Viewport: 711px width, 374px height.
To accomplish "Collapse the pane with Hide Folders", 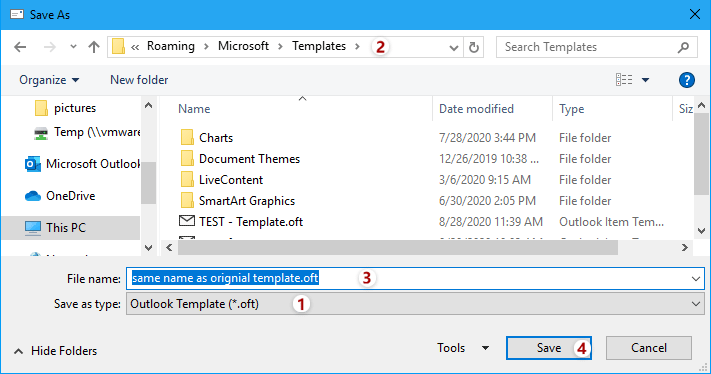I will pyautogui.click(x=55, y=351).
